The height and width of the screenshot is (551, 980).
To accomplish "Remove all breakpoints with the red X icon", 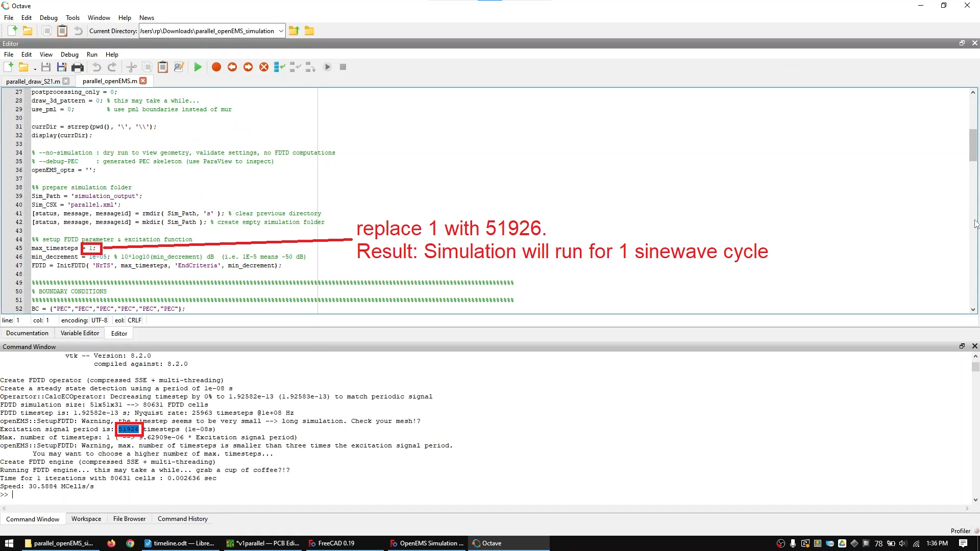I will 264,67.
